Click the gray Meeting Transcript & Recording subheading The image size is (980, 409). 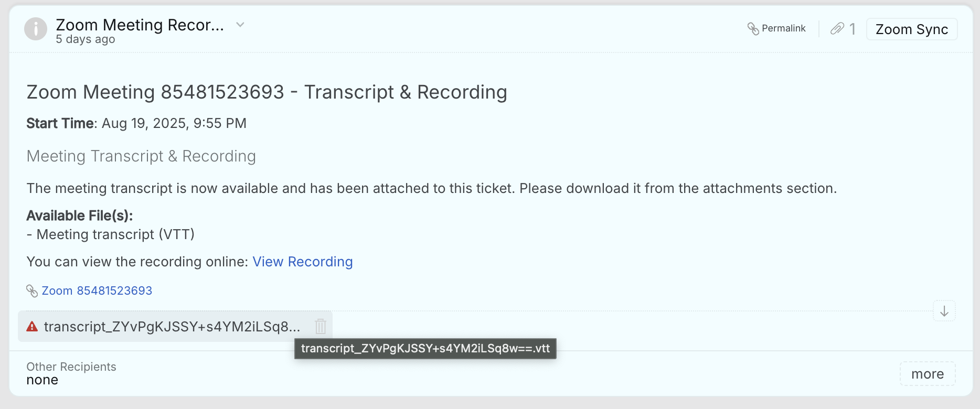[141, 156]
